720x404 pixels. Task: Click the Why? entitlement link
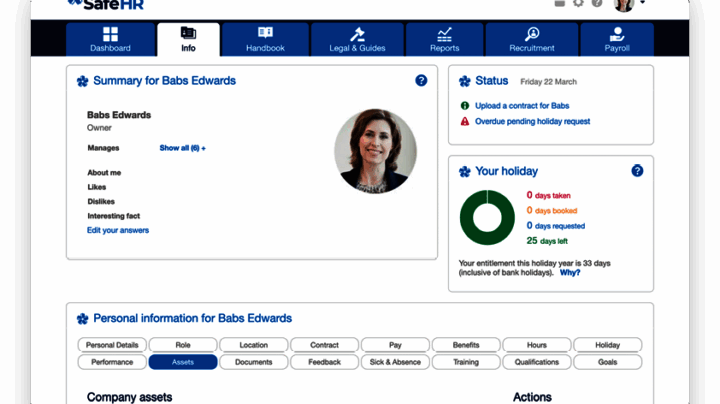570,272
